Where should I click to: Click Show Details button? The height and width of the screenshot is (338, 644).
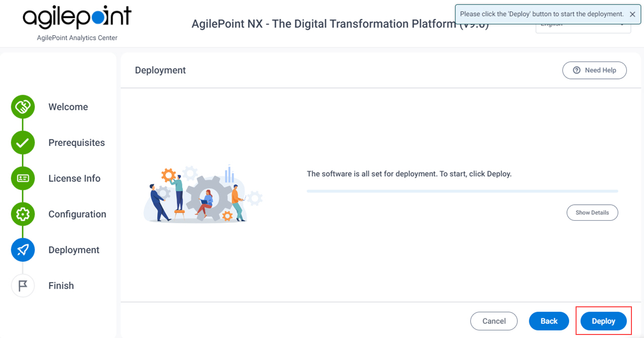point(592,213)
